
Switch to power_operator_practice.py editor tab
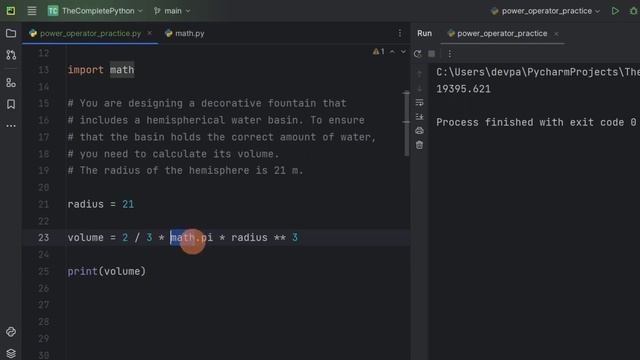coord(90,33)
